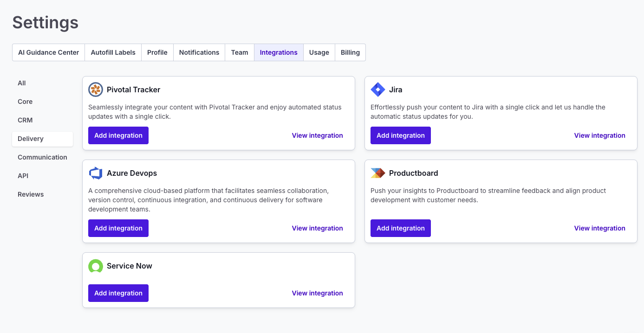Image resolution: width=644 pixels, height=333 pixels.
Task: Add the Productboard integration
Action: pyautogui.click(x=401, y=228)
